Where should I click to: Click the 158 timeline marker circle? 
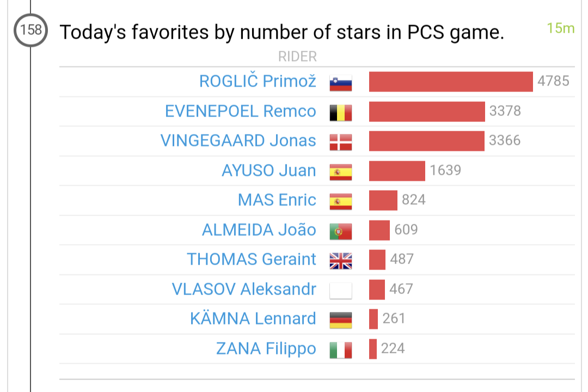30,30
